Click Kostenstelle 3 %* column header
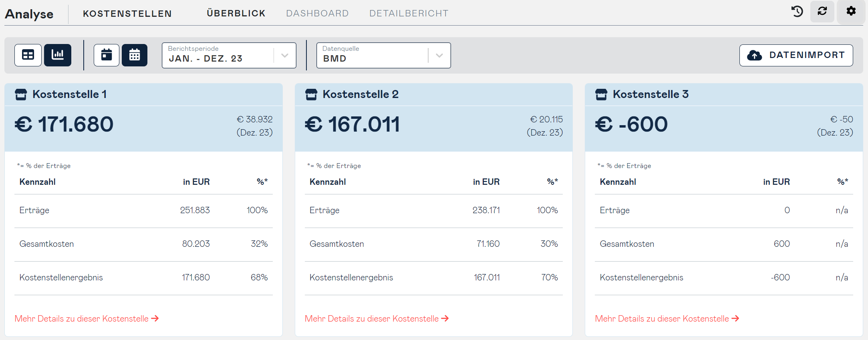This screenshot has height=340, width=868. [x=843, y=182]
